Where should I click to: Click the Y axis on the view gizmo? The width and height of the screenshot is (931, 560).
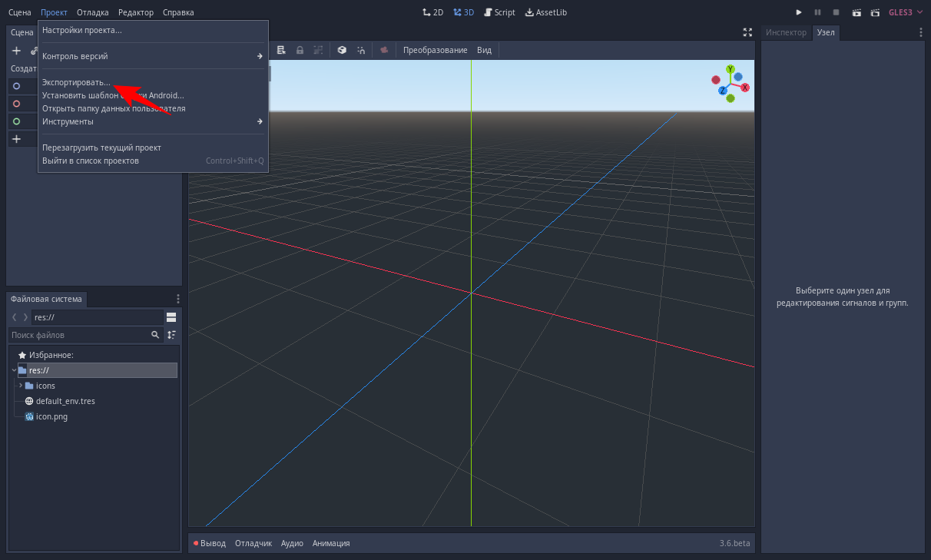click(x=731, y=69)
